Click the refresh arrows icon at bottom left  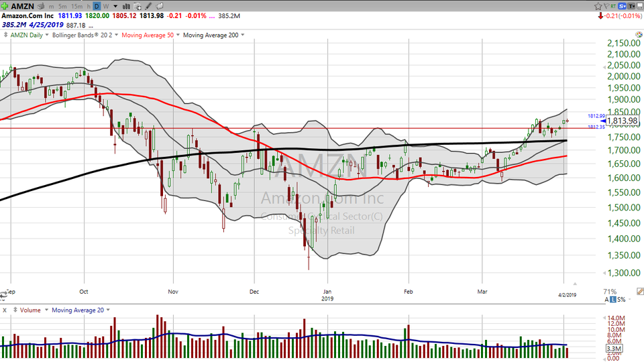[3, 294]
